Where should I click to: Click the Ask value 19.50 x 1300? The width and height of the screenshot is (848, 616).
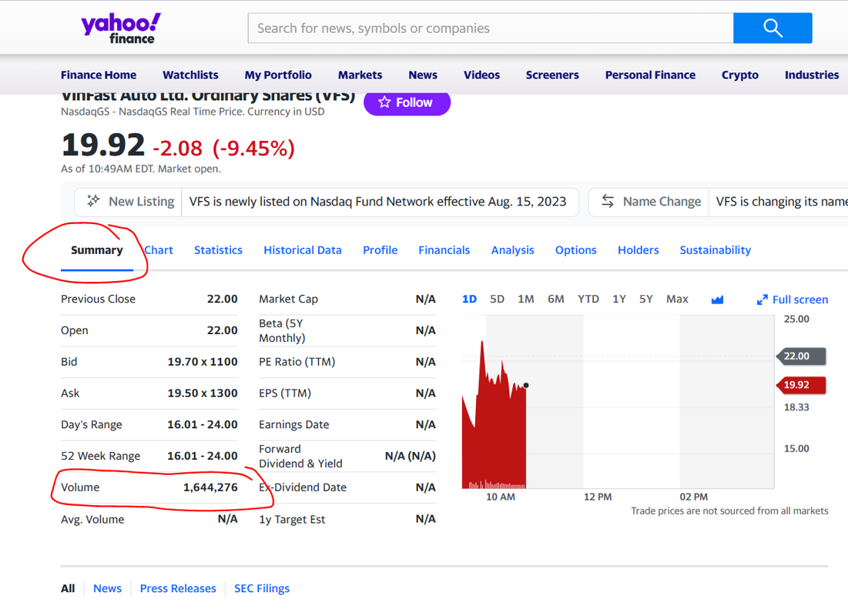coord(203,393)
